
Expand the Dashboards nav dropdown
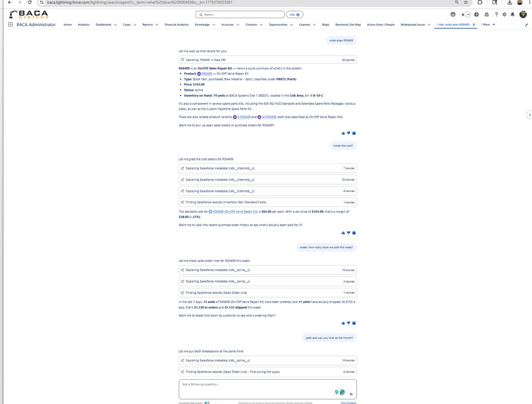point(115,25)
